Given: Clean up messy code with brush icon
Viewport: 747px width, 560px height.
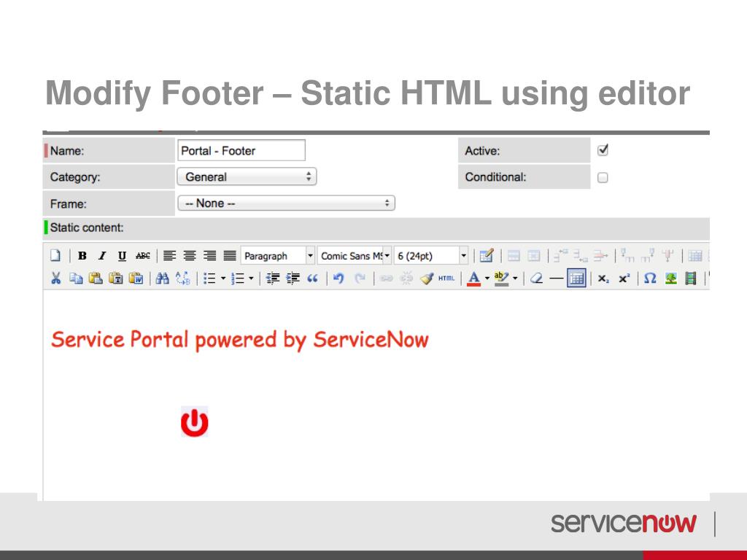Looking at the screenshot, I should coord(426,278).
